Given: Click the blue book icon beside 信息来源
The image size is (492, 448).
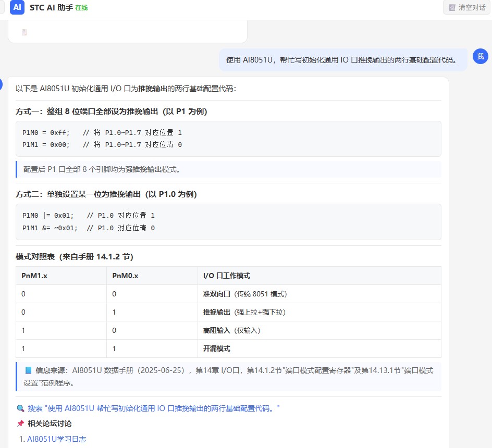Looking at the screenshot, I should (28, 370).
